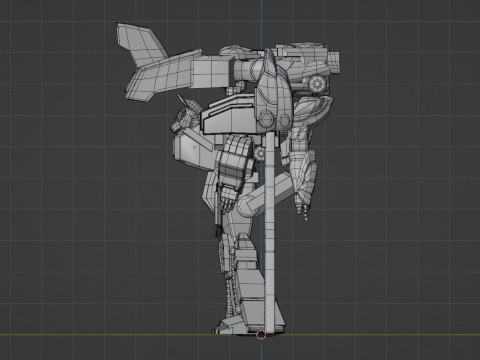Screen dimensions: 480x360
Task: Click the orange object origin dot
Action: (194, 147)
